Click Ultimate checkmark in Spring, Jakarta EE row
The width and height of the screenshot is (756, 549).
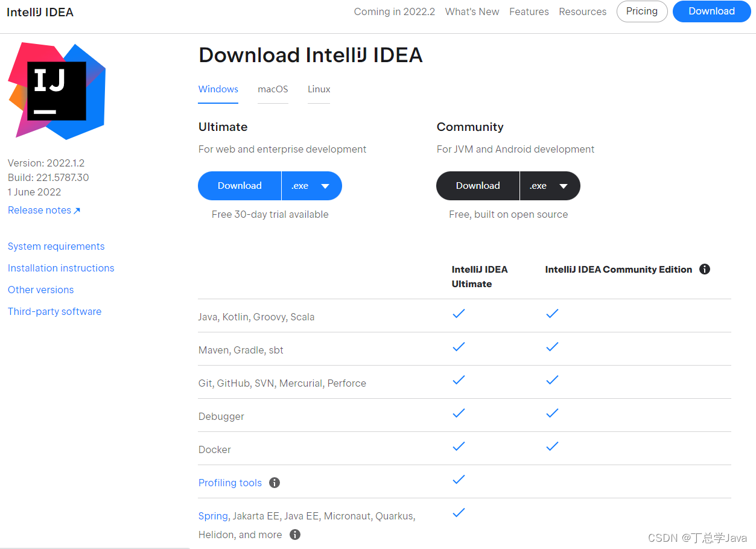coord(459,513)
